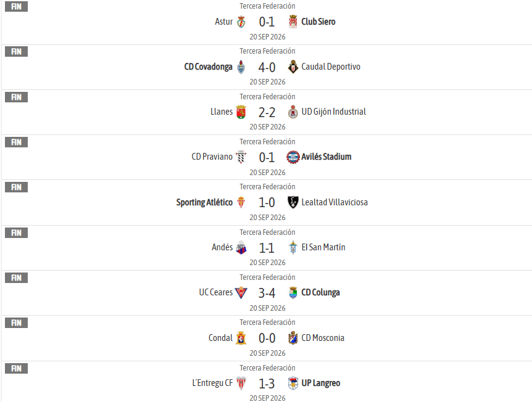532x402 pixels.
Task: Click the UP Langreo crest icon
Action: [x=293, y=383]
